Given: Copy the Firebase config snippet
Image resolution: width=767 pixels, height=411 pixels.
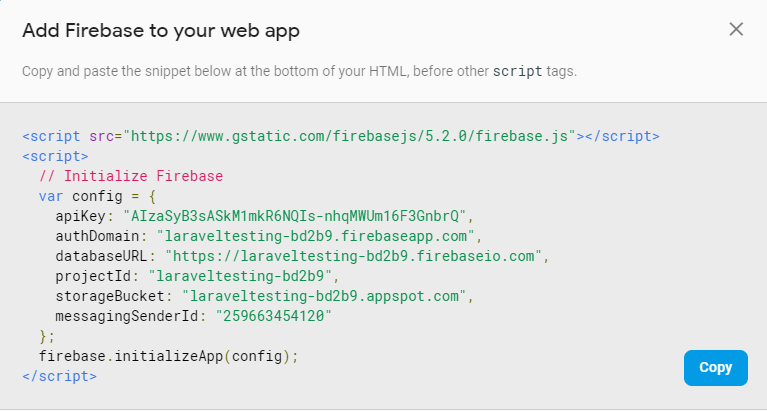Looking at the screenshot, I should [x=716, y=367].
